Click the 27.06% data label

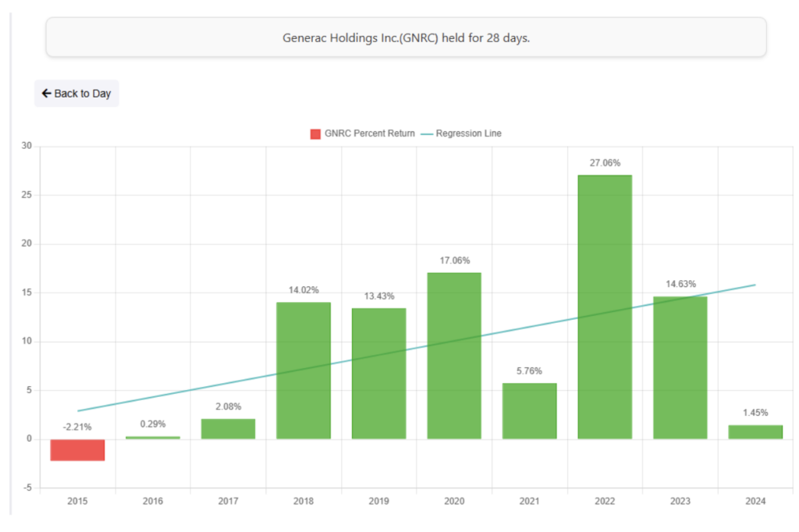coord(605,163)
